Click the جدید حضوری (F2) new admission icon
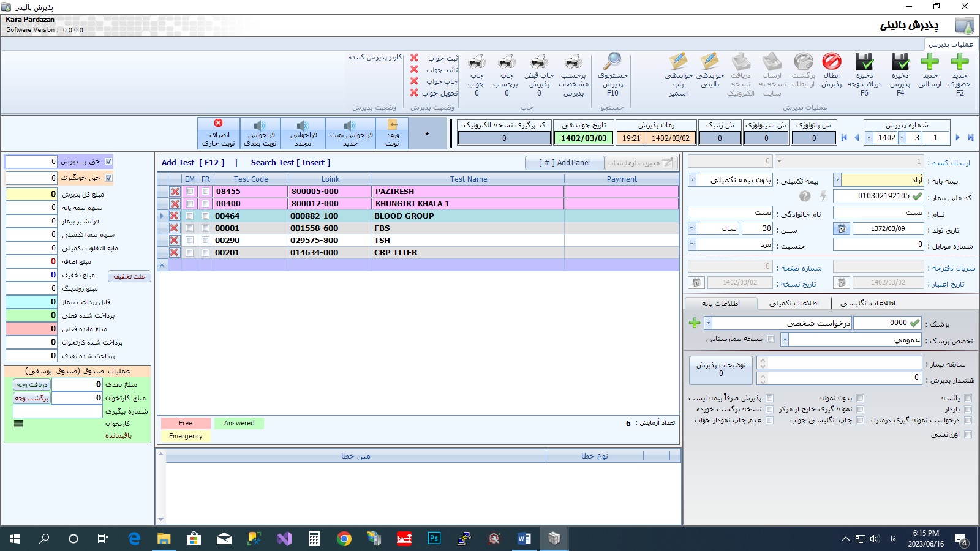This screenshot has height=551, width=980. (959, 62)
